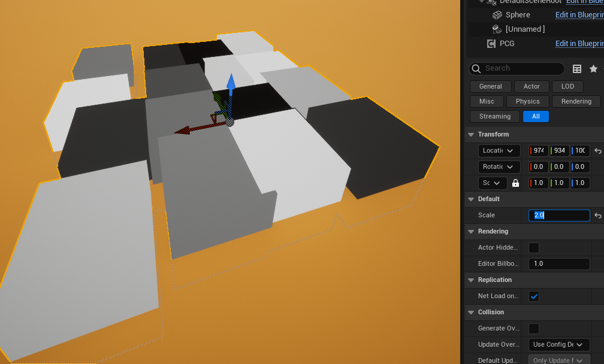Click the Rotation Z value field

580,167
